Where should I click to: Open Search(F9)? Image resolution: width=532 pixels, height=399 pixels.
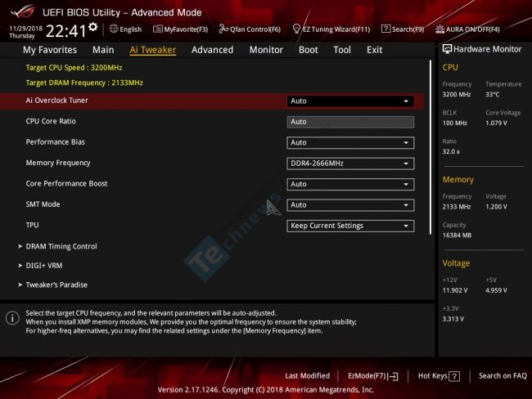point(403,29)
